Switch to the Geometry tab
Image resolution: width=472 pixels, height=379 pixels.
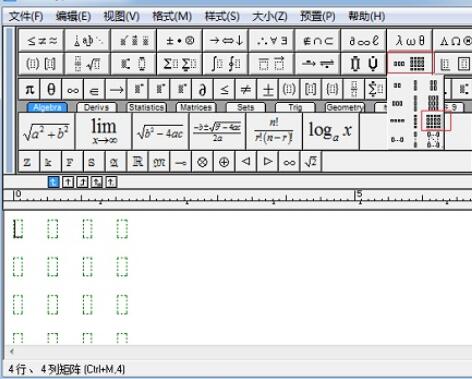345,107
